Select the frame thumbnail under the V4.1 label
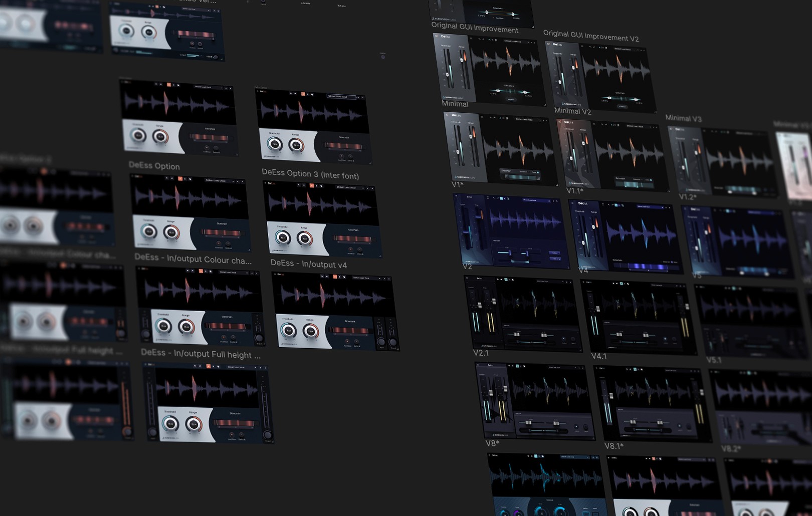The height and width of the screenshot is (516, 812). [653, 404]
